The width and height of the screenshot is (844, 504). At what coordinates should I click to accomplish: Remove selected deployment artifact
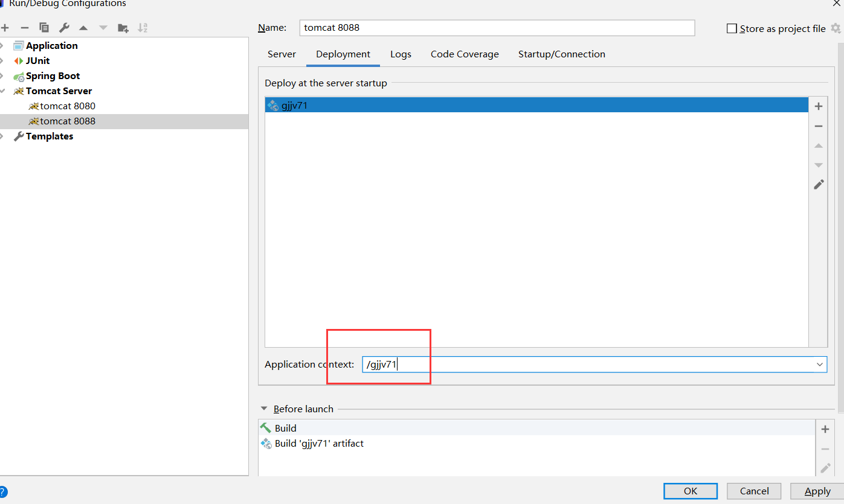click(819, 126)
